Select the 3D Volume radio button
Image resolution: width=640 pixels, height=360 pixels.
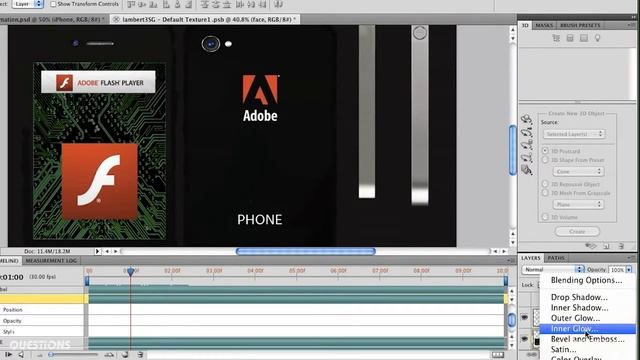pos(545,217)
